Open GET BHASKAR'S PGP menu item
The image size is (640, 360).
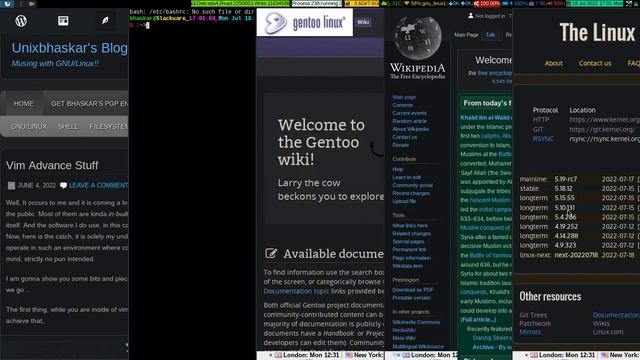pos(89,104)
